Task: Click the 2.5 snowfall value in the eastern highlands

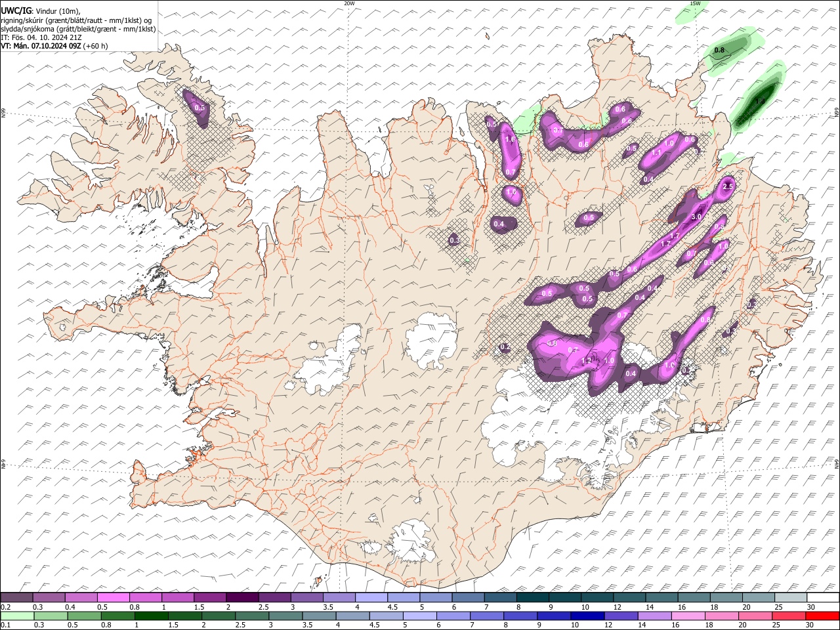Action: pyautogui.click(x=727, y=187)
